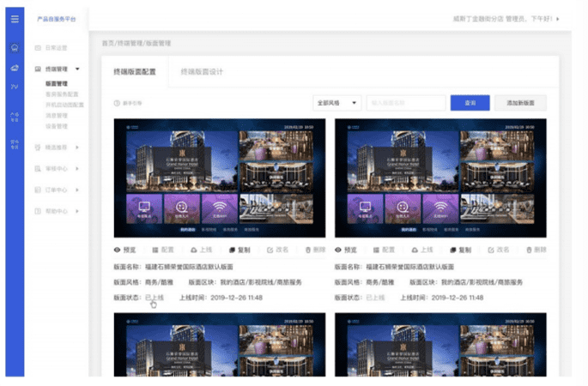Open the first card's template thumbnail
The width and height of the screenshot is (588, 386).
click(x=220, y=178)
